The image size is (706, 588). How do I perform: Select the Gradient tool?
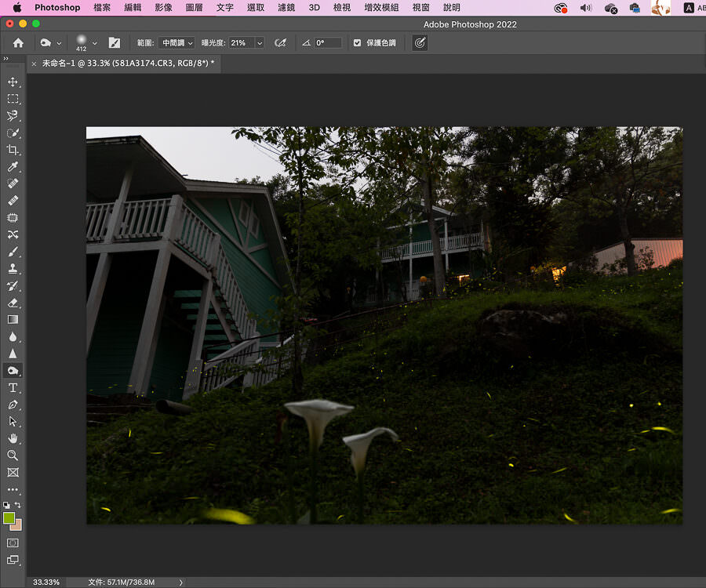(x=13, y=319)
